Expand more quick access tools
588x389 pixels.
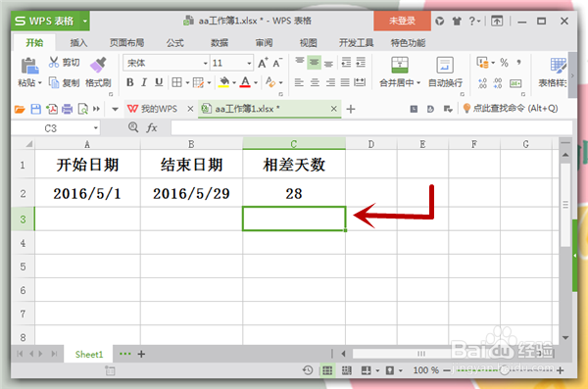pos(96,109)
